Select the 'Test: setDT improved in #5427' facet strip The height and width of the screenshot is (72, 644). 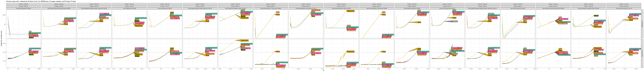tap(518, 8)
